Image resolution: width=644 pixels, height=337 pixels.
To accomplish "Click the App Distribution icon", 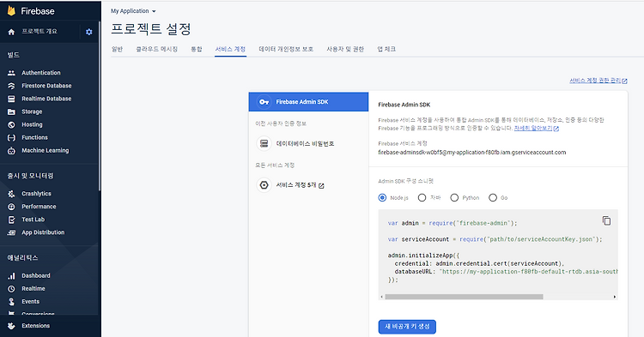I will (11, 232).
